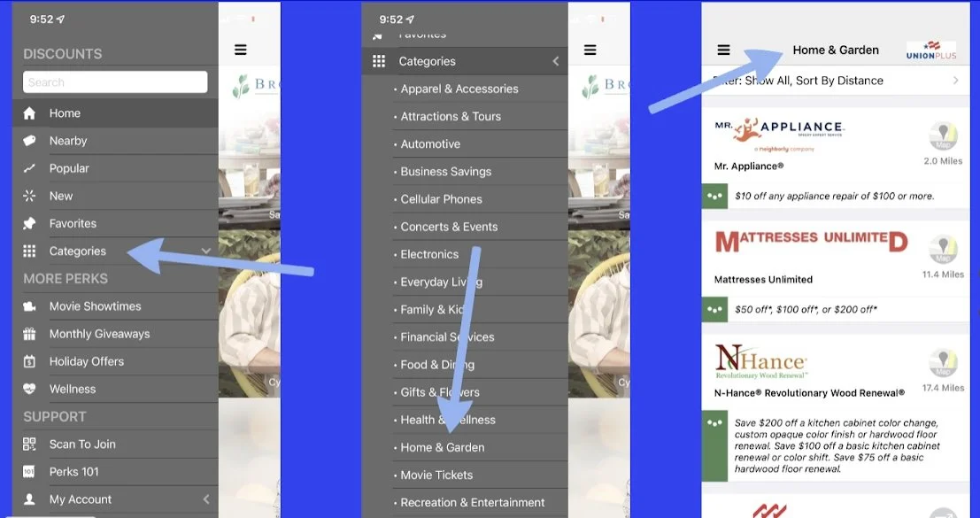Open Map pin for Mr. Appliance
The height and width of the screenshot is (518, 980).
(943, 137)
